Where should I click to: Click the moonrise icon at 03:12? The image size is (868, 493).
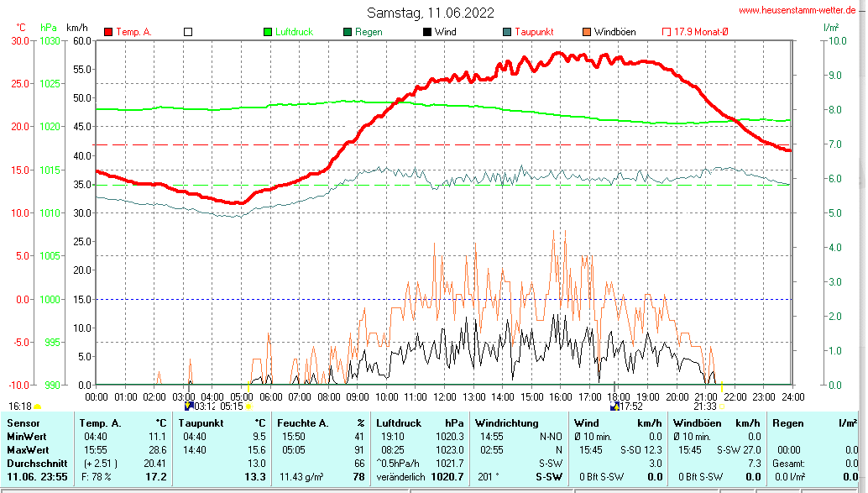pos(189,406)
